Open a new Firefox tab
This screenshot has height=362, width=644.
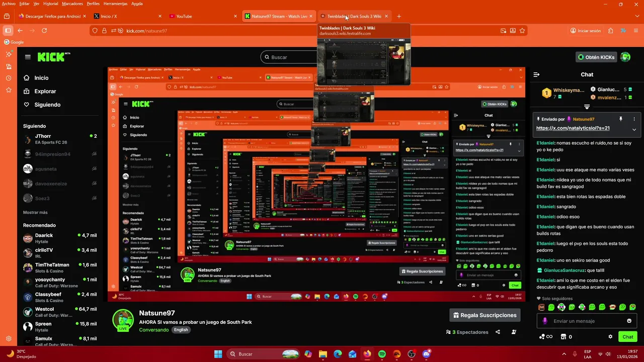(399, 16)
